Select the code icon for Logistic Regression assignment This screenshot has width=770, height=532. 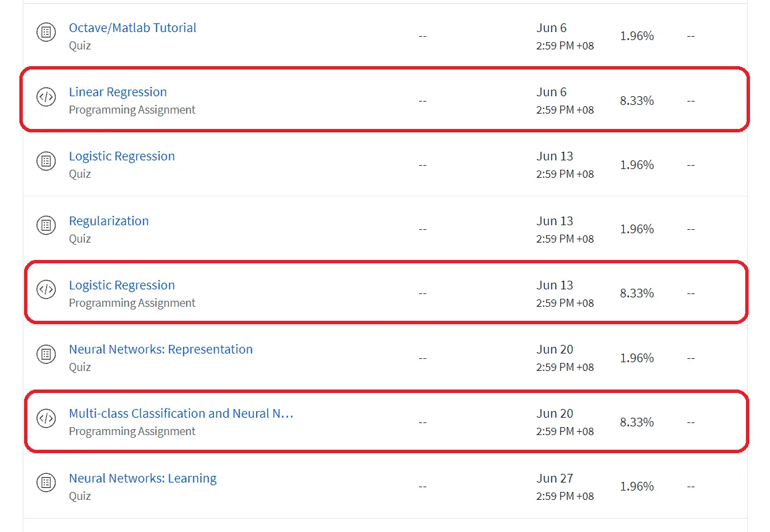click(x=45, y=290)
